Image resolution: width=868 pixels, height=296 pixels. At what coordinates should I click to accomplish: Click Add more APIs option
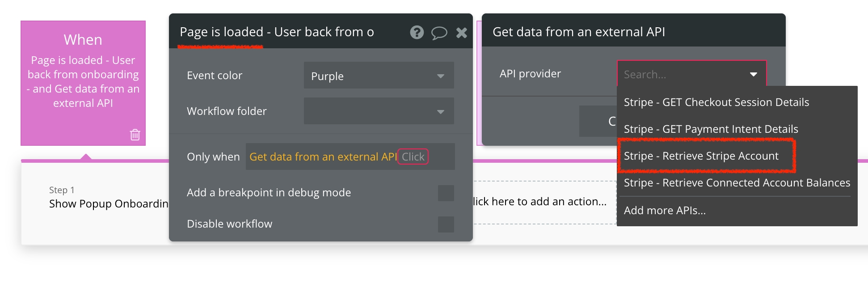pos(665,210)
